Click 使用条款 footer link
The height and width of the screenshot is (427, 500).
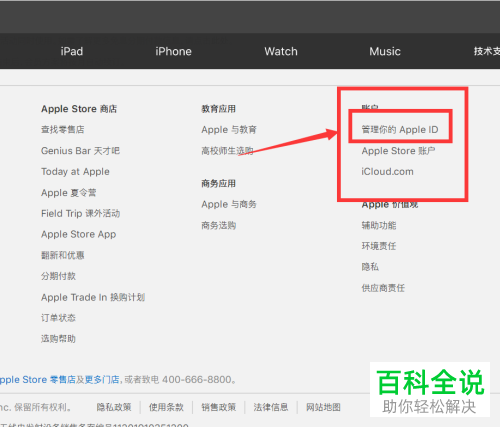point(166,407)
